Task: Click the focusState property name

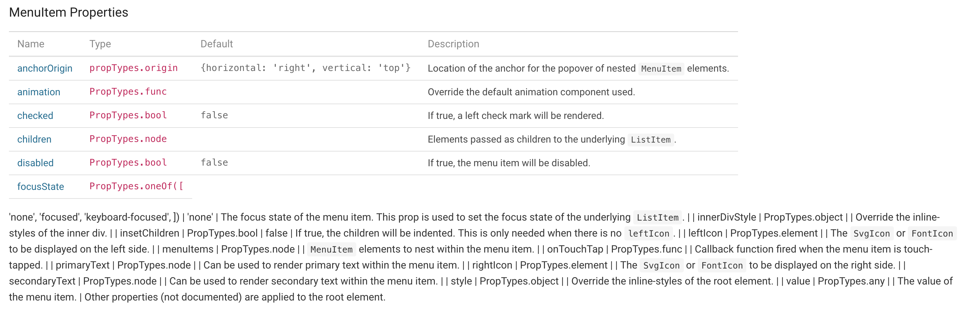Action: pos(40,186)
